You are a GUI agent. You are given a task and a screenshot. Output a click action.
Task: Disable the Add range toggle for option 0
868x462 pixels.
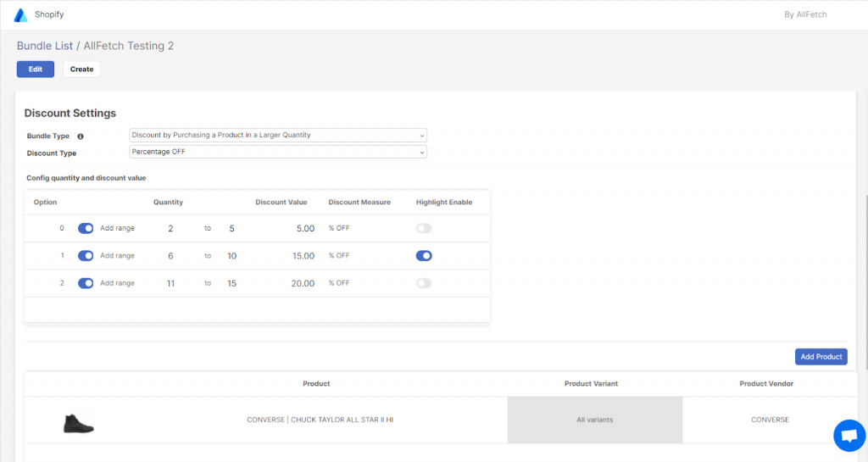86,228
